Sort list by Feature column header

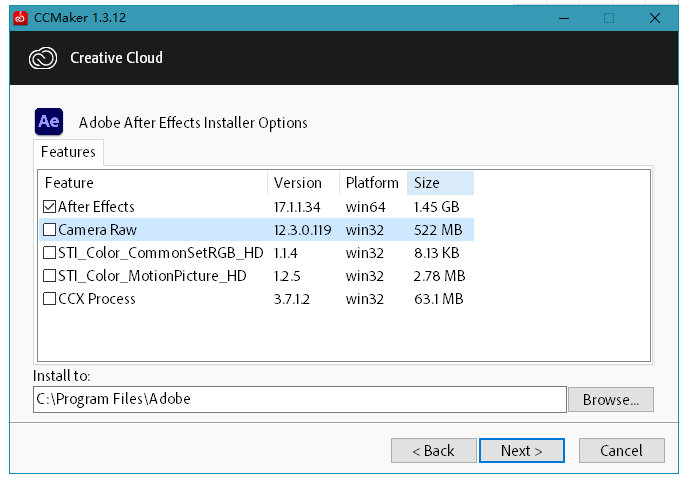click(153, 183)
